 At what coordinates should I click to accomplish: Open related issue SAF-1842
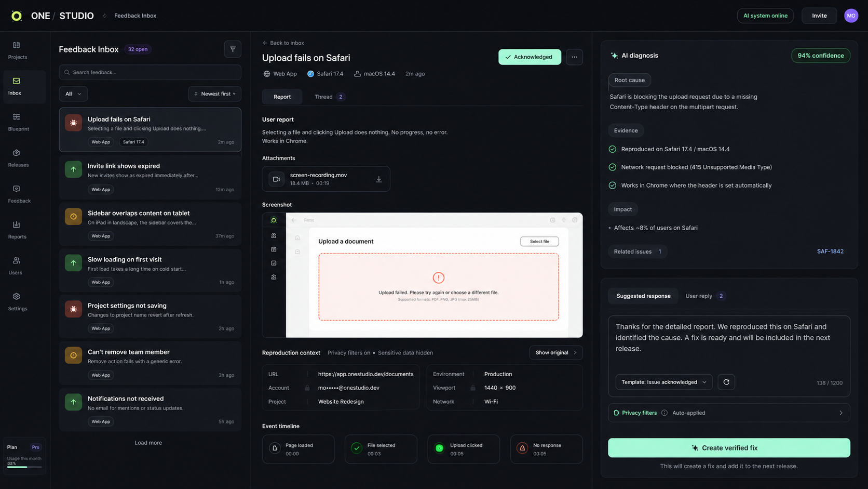pyautogui.click(x=830, y=252)
